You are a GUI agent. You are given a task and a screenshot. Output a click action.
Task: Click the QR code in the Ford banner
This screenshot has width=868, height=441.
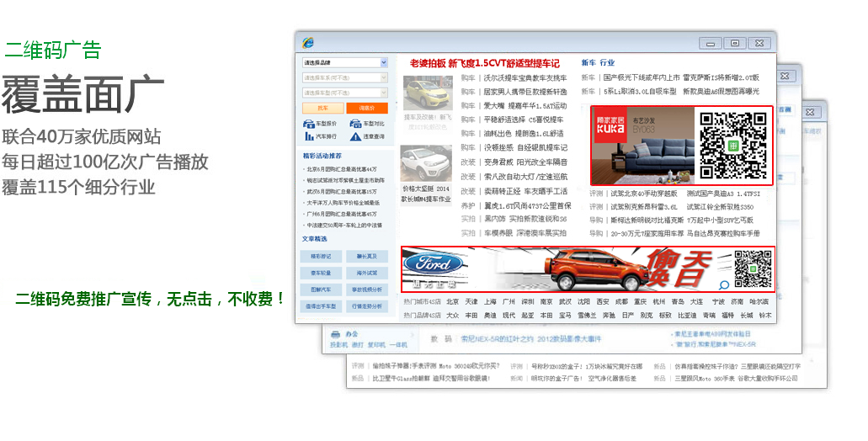coord(753,269)
